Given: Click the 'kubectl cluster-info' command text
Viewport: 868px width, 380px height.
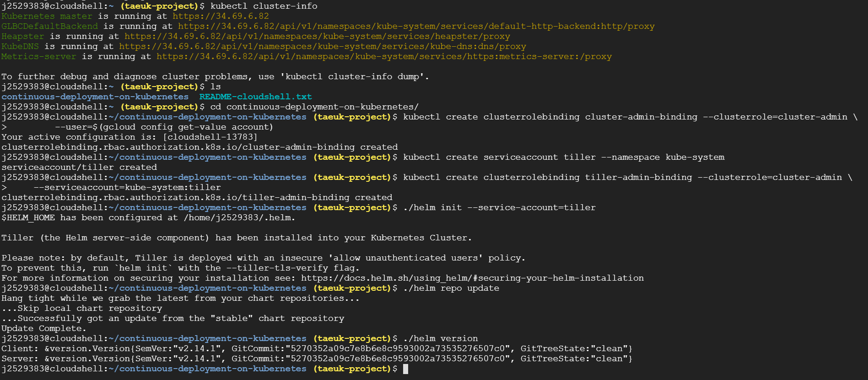Looking at the screenshot, I should pos(264,6).
